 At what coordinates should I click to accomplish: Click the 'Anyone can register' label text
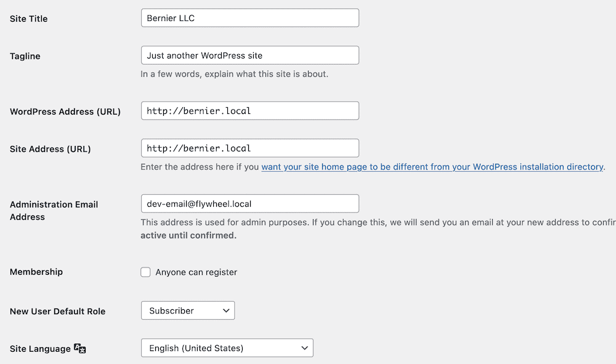coord(196,272)
